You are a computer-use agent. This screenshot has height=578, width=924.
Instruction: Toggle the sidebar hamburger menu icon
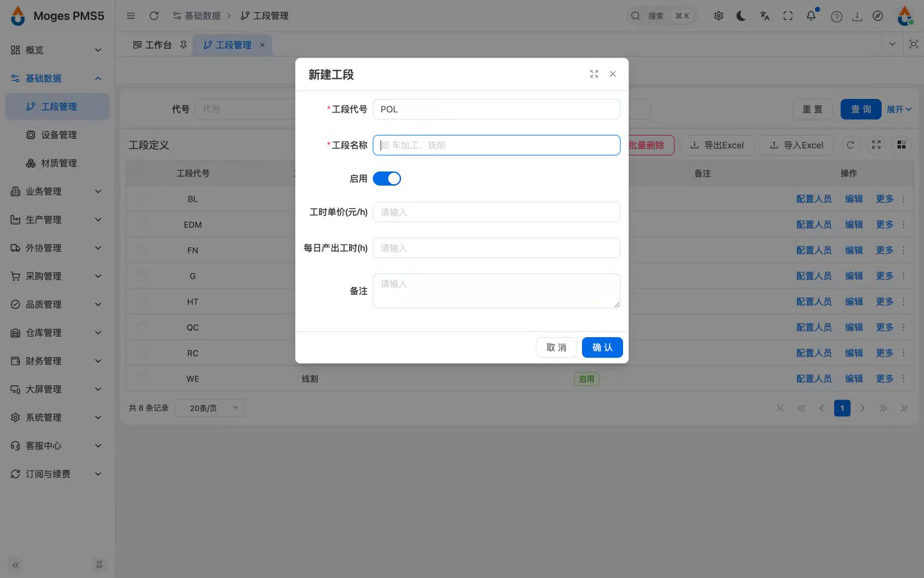(131, 16)
